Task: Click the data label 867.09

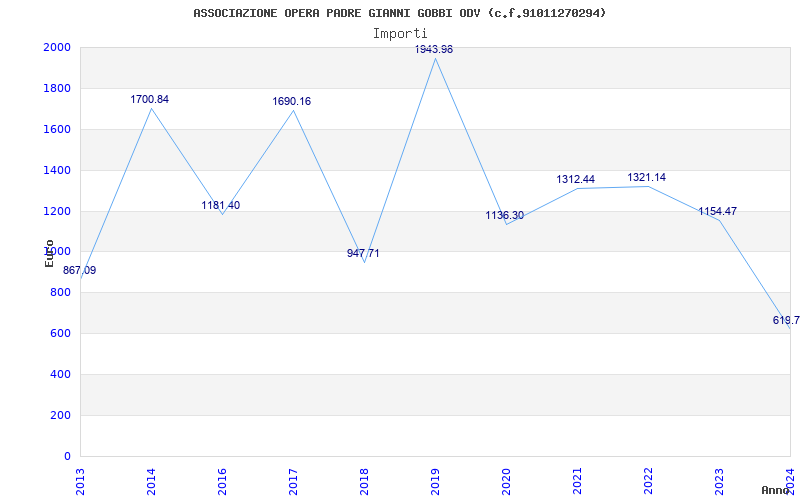Action: tap(79, 270)
